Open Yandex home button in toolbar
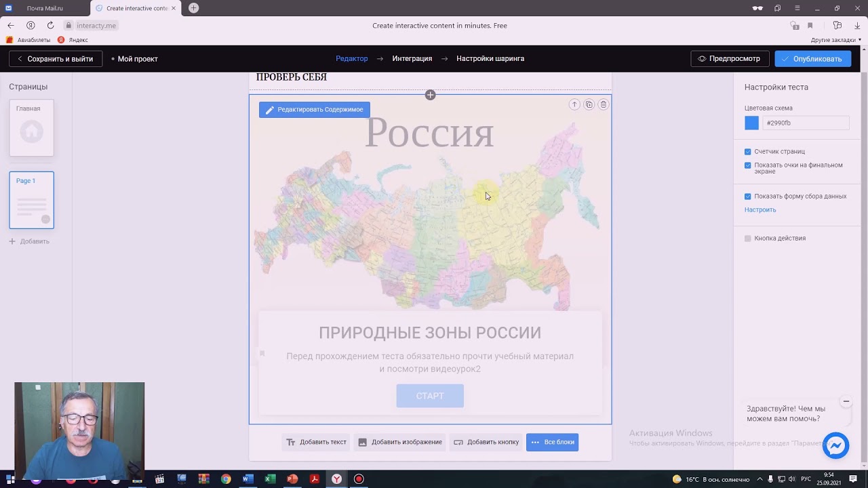This screenshot has width=868, height=488. point(31,25)
